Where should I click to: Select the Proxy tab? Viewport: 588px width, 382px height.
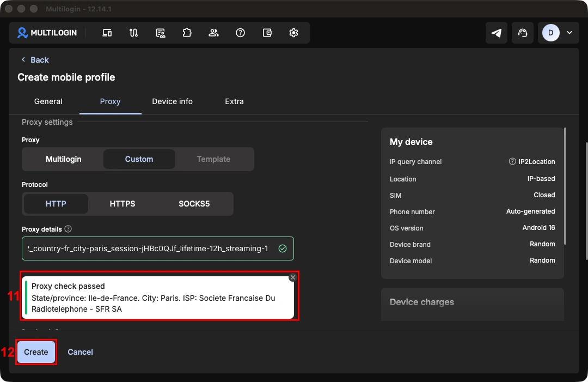coord(110,101)
